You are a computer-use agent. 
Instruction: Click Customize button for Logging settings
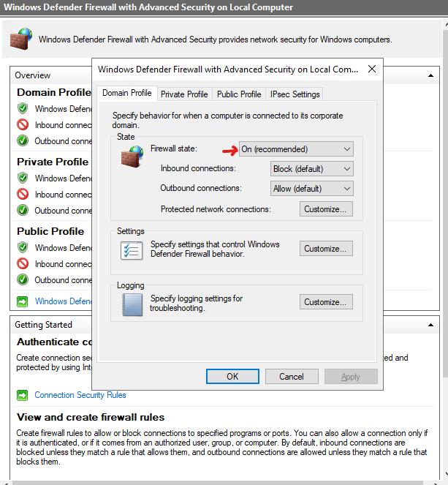tap(326, 302)
